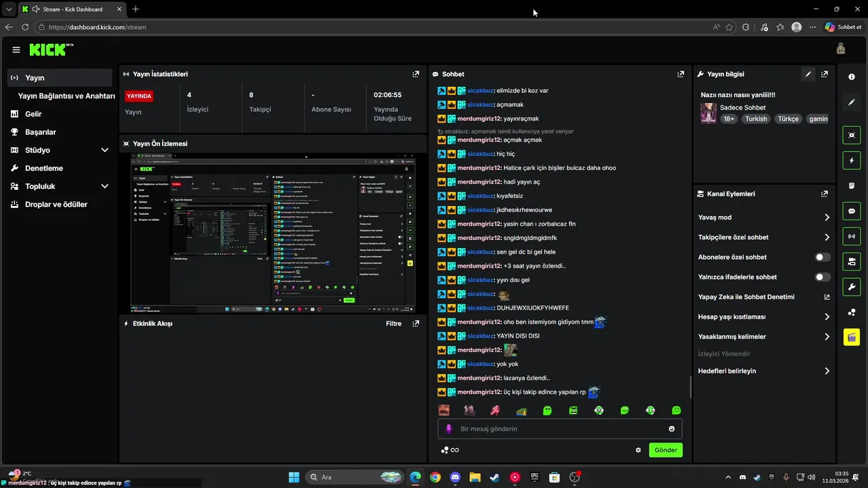Image resolution: width=868 pixels, height=488 pixels.
Task: Click the yellow clapperboard clip icon
Action: click(852, 337)
